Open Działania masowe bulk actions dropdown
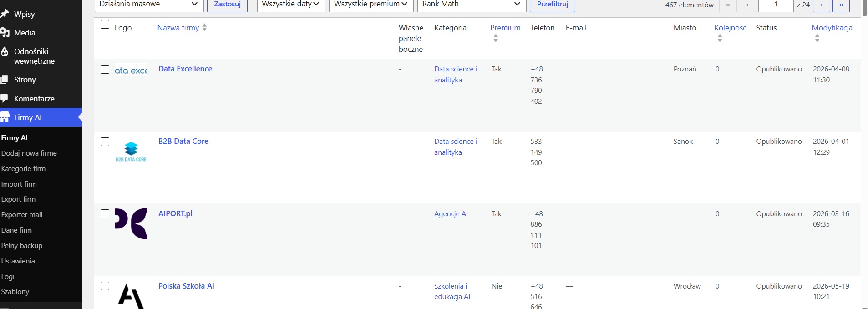Image resolution: width=868 pixels, height=309 pixels. [149, 5]
